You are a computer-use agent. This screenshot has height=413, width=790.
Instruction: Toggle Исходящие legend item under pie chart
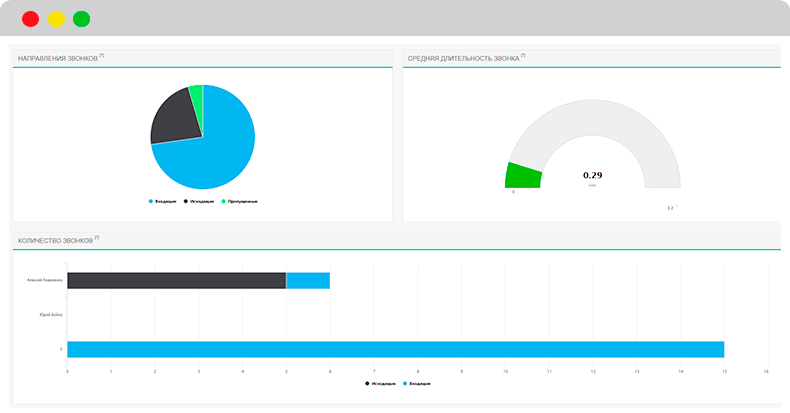(199, 201)
